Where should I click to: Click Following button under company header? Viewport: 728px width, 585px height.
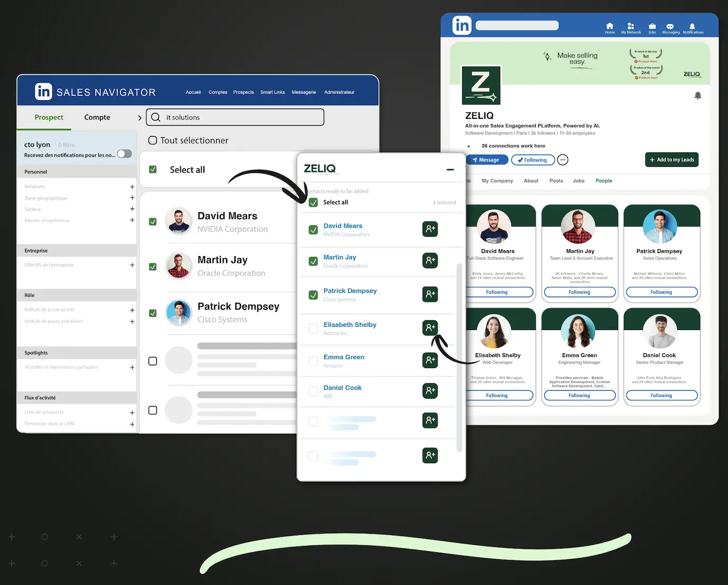click(533, 160)
